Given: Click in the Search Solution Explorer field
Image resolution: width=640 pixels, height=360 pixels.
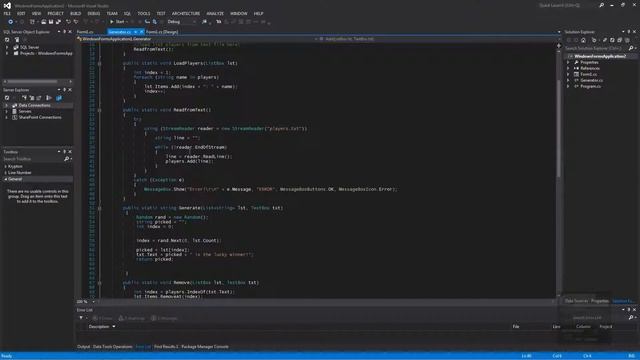Looking at the screenshot, I should (596, 48).
